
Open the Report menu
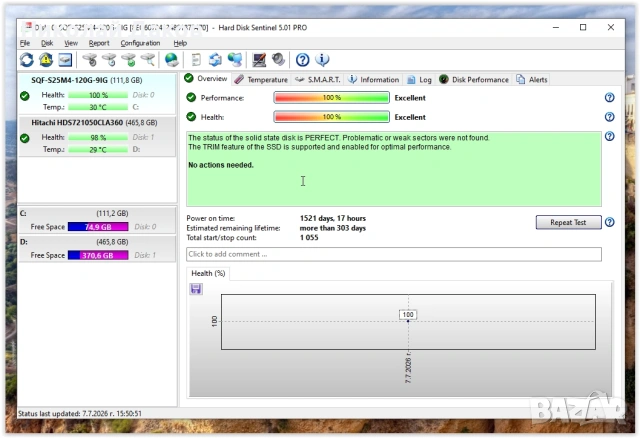tap(99, 43)
